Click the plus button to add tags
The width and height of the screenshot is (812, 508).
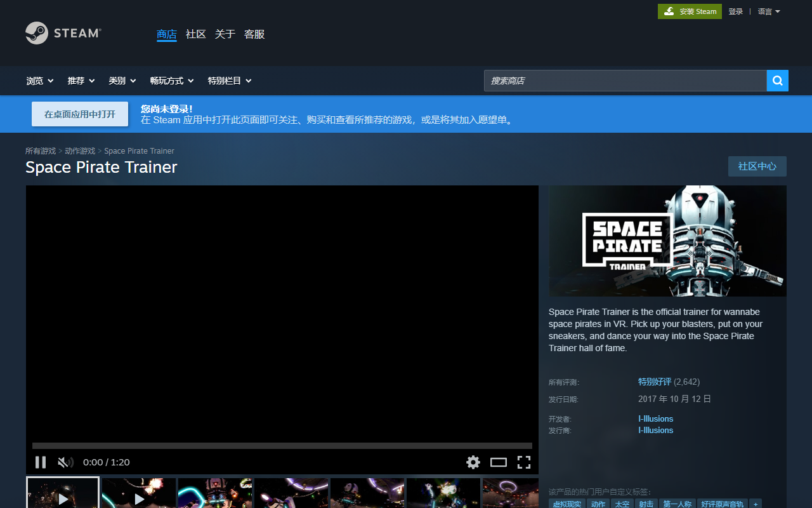coord(756,504)
